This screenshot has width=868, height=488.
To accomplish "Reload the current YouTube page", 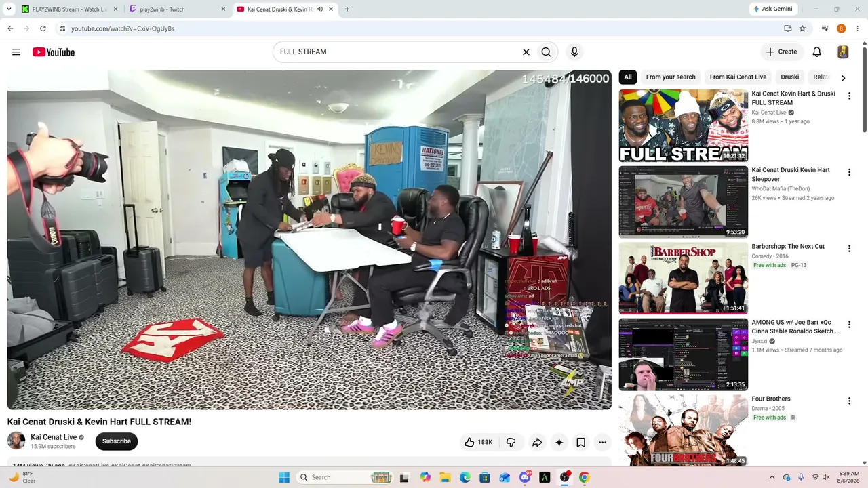I will pyautogui.click(x=43, y=28).
